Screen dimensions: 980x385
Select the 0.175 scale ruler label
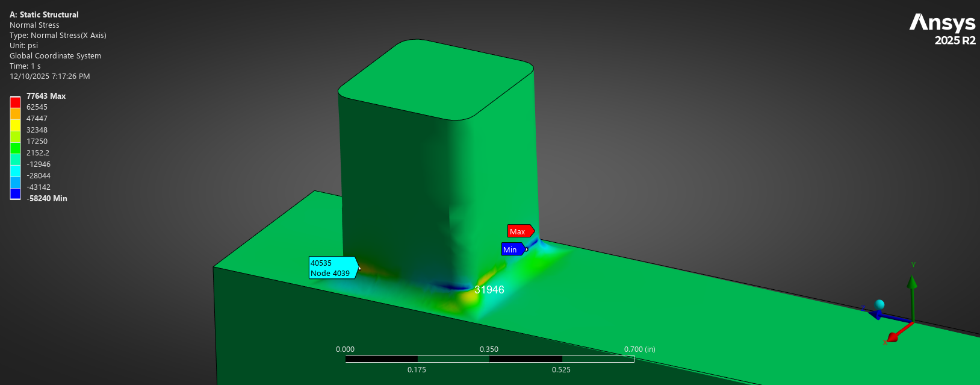point(417,370)
